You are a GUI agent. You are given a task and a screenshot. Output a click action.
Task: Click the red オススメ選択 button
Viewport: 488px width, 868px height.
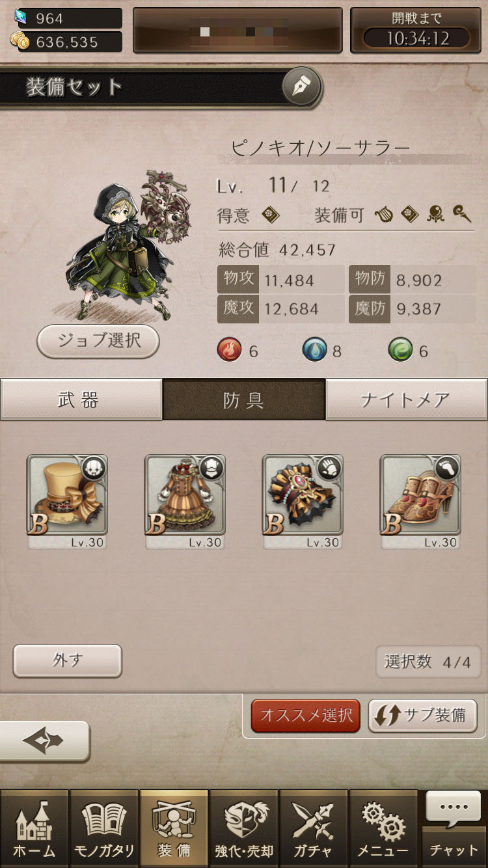[x=306, y=716]
